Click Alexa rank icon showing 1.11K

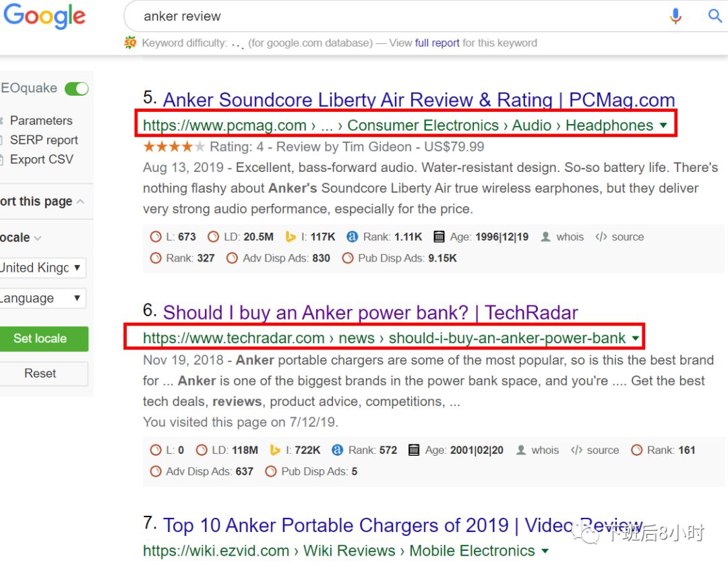(352, 237)
